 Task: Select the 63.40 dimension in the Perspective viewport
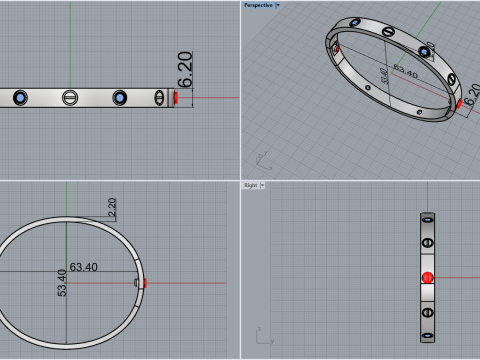405,71
